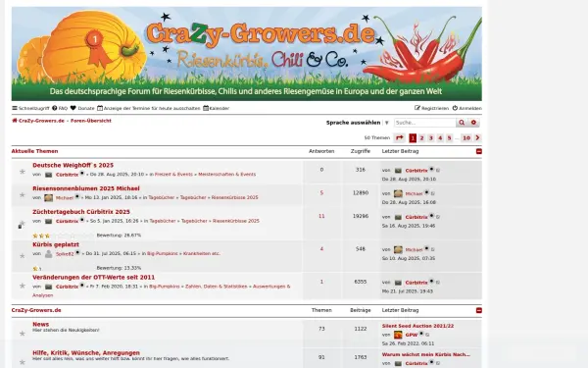The height and width of the screenshot is (368, 588).
Task: Click GPW avatar thumbnail
Action: coord(398,335)
